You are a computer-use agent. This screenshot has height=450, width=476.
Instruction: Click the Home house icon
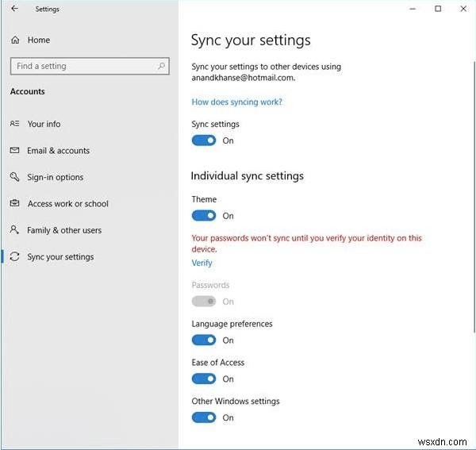pos(15,40)
